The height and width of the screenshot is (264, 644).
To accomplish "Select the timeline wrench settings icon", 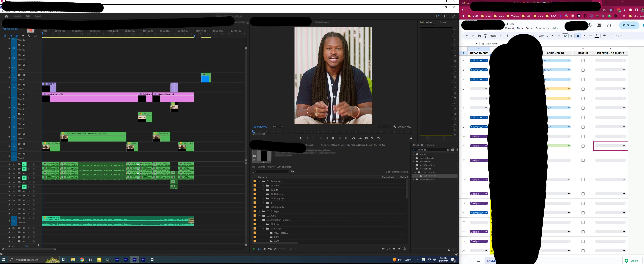I will [29, 36].
